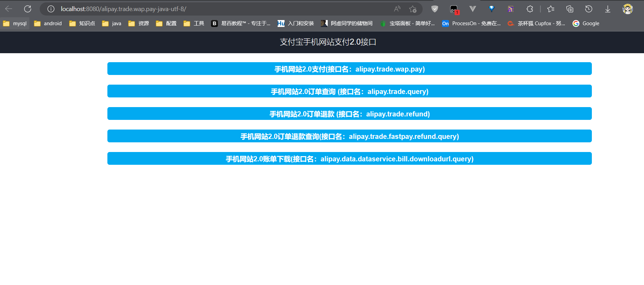This screenshot has height=285, width=644.
Task: Open the Google bookmark
Action: tap(586, 23)
